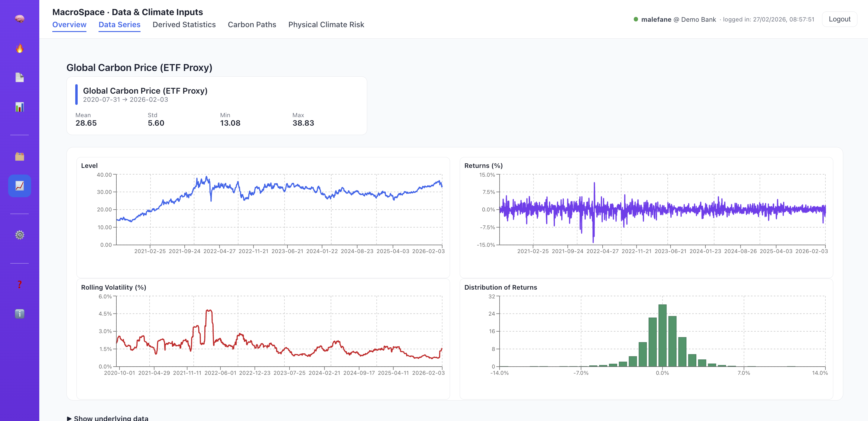Screen dimensions: 868x421
Task: Open settings gear in sidebar
Action: tap(20, 235)
